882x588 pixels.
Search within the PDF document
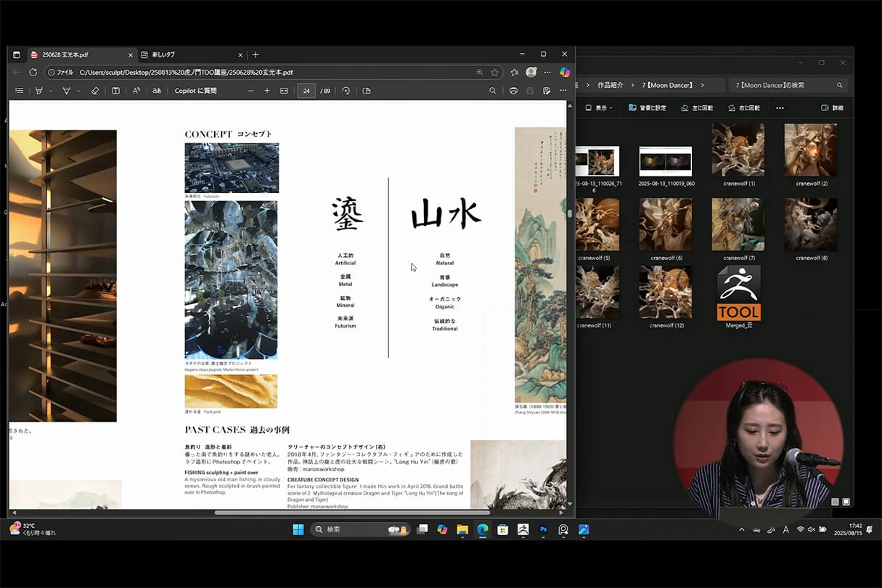click(x=493, y=90)
